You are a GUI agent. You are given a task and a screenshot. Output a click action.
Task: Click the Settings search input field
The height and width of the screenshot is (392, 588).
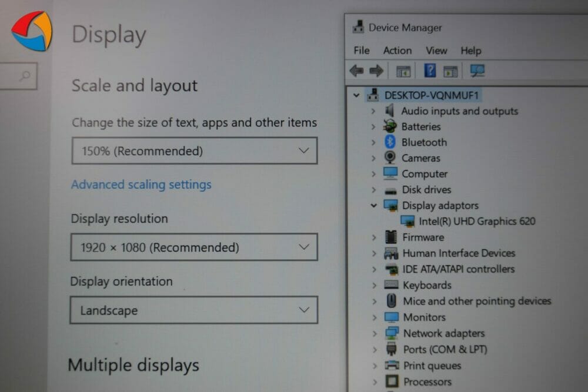point(18,76)
